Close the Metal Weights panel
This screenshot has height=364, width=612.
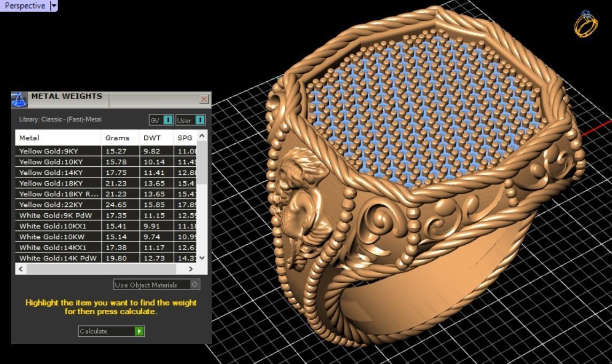(204, 99)
